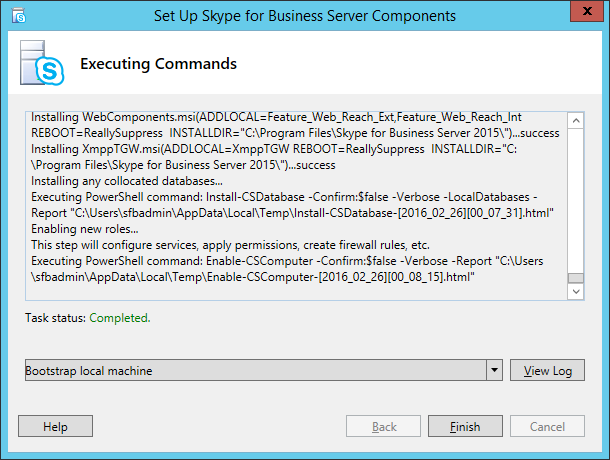This screenshot has width=610, height=460.
Task: Open Help for the setup wizard
Action: tap(55, 426)
